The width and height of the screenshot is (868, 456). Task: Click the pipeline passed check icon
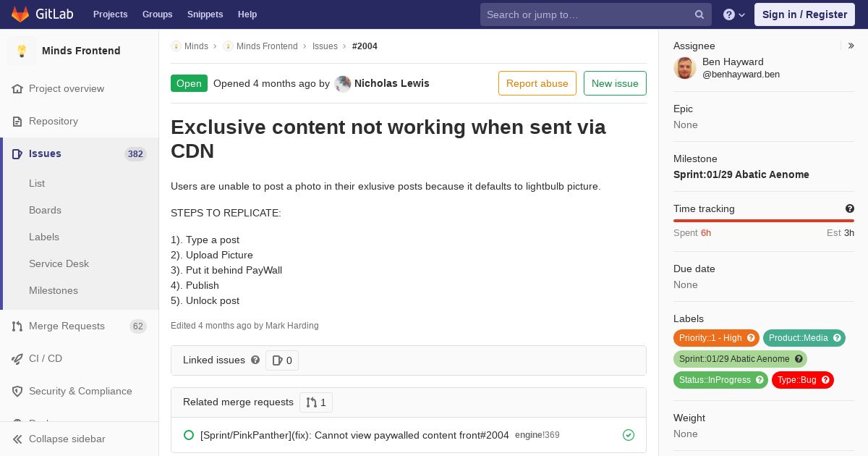(629, 435)
